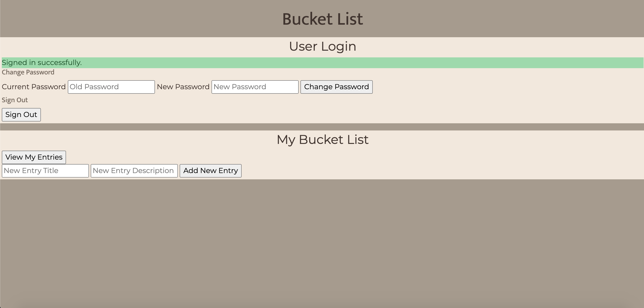Click the empty area below bucket list
This screenshot has height=308, width=644.
pyautogui.click(x=322, y=240)
